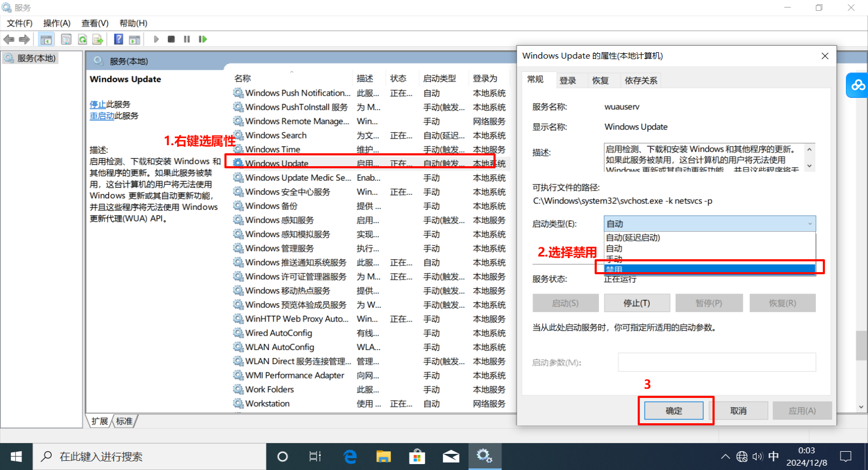Open the network globe tray icon

[x=742, y=457]
